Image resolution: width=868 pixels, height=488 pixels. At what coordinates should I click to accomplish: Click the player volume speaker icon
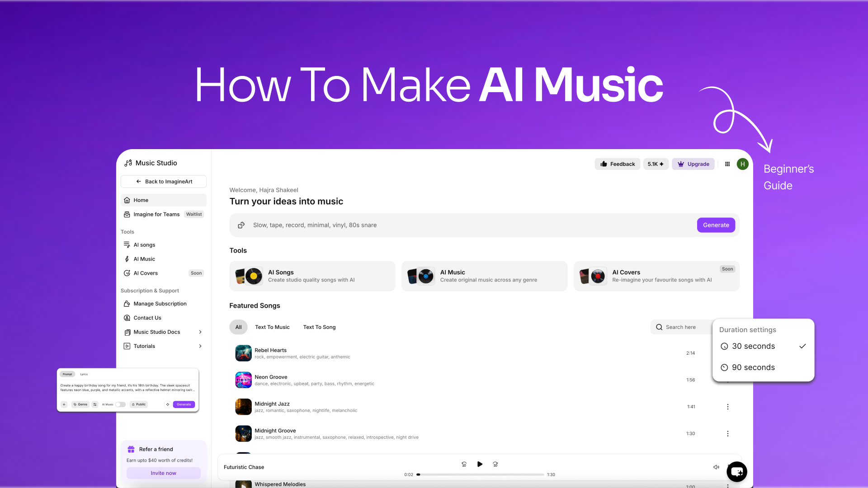click(x=716, y=467)
